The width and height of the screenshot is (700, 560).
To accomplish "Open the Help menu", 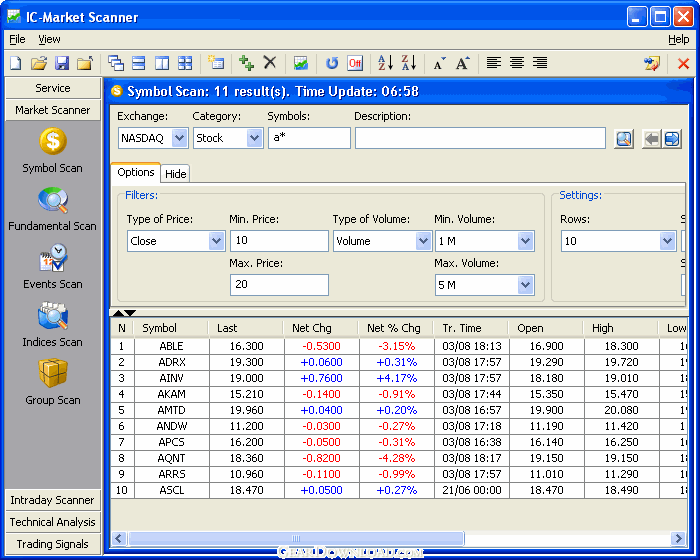I will click(679, 39).
